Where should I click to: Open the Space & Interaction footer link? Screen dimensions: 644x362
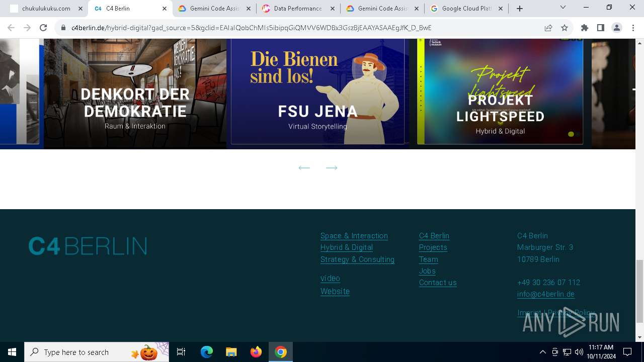354,236
